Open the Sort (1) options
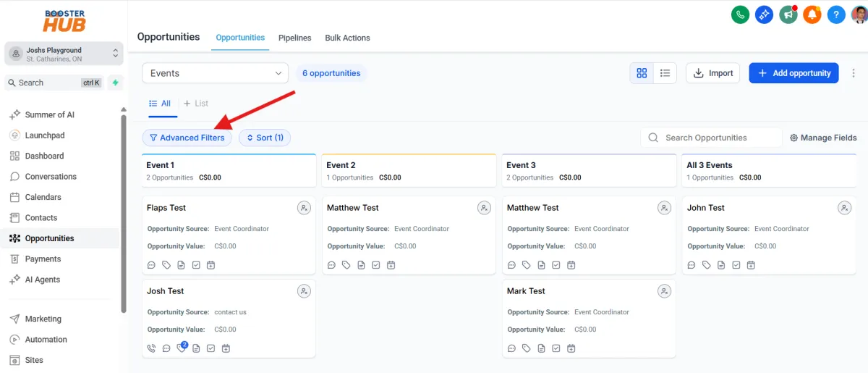The height and width of the screenshot is (373, 868). 265,138
